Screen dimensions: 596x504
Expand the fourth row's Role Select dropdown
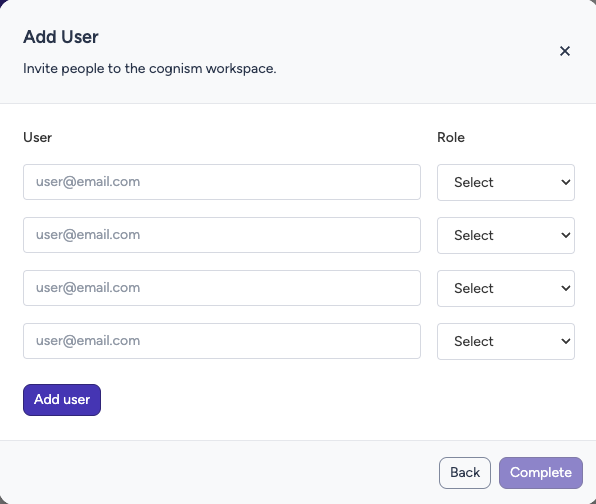pyautogui.click(x=506, y=341)
